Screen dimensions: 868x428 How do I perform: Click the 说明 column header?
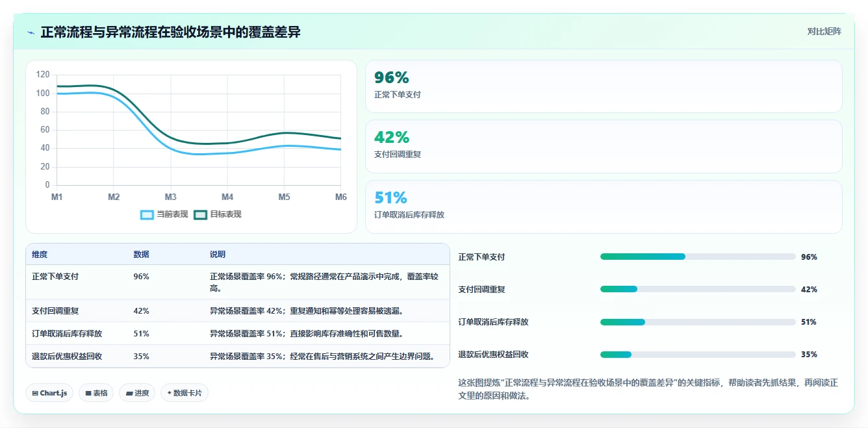coord(217,255)
